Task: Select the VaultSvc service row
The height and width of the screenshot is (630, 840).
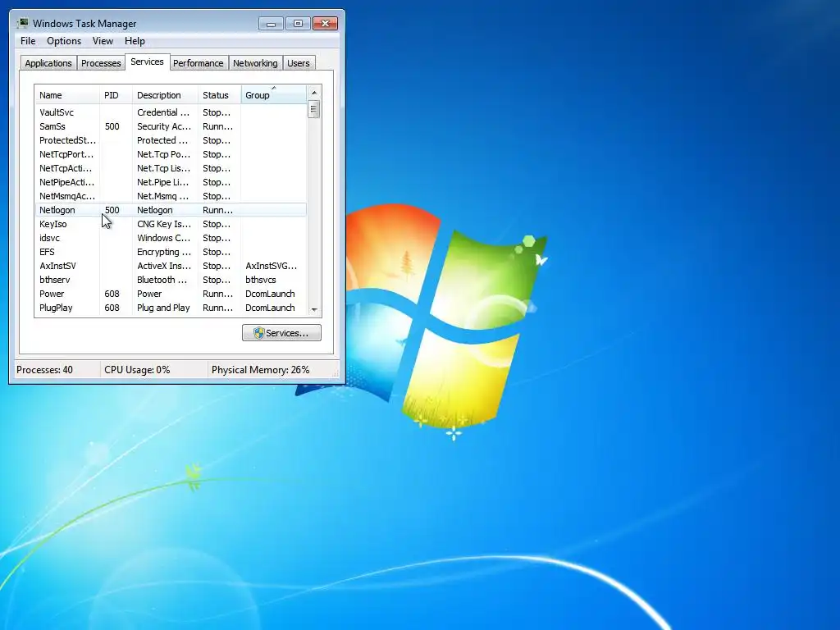Action: [171, 112]
